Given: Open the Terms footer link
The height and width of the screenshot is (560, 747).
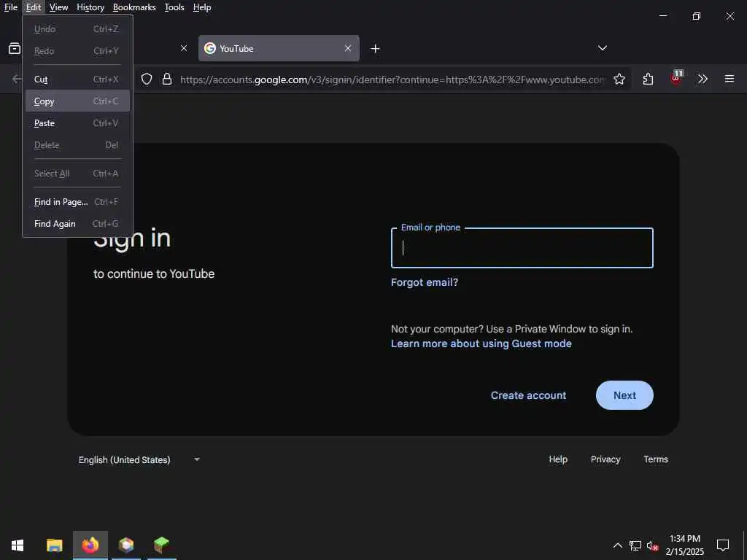Looking at the screenshot, I should click(656, 459).
